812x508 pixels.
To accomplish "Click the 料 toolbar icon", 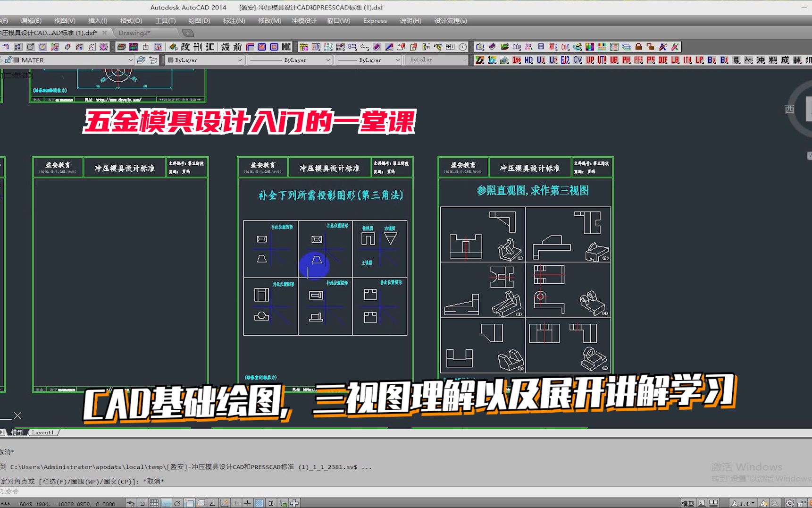I will coord(773,60).
